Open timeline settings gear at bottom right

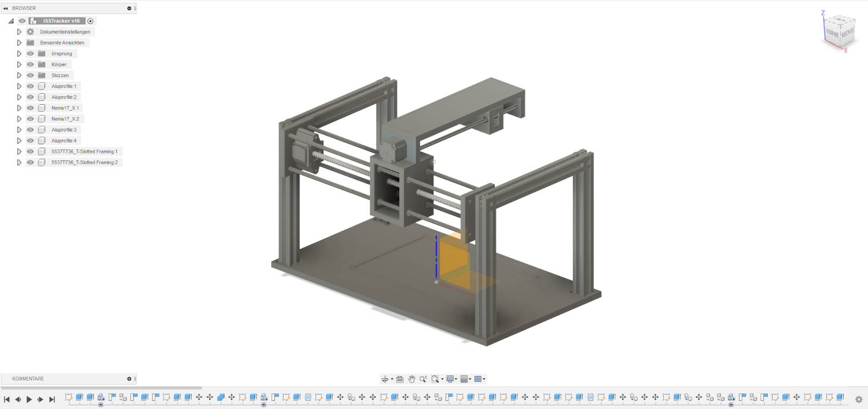point(859,399)
